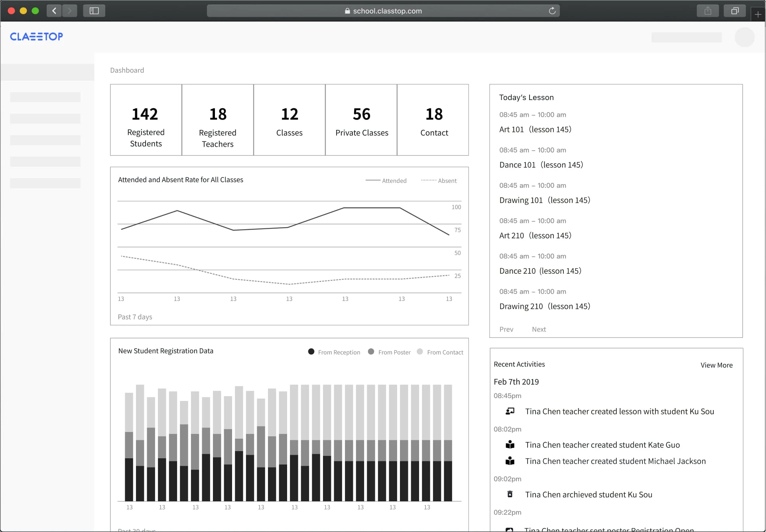
Task: Select the highlighted first sidebar menu item
Action: tap(47, 72)
